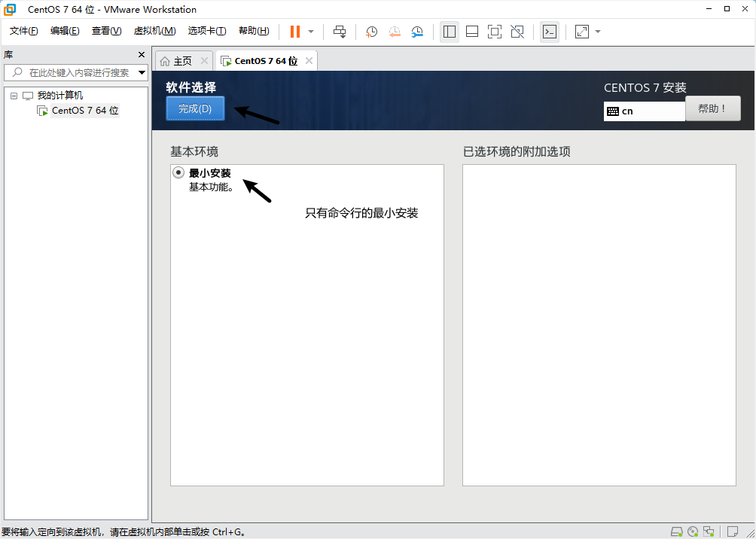Click the magnifier icon in library search
Screen dimensions: 756x539
(x=17, y=72)
